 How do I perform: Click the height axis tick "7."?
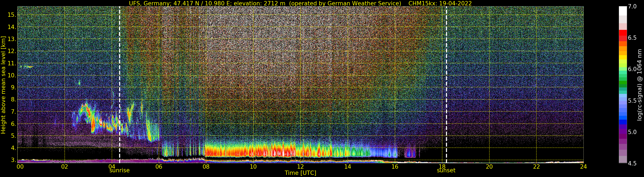tap(13, 112)
